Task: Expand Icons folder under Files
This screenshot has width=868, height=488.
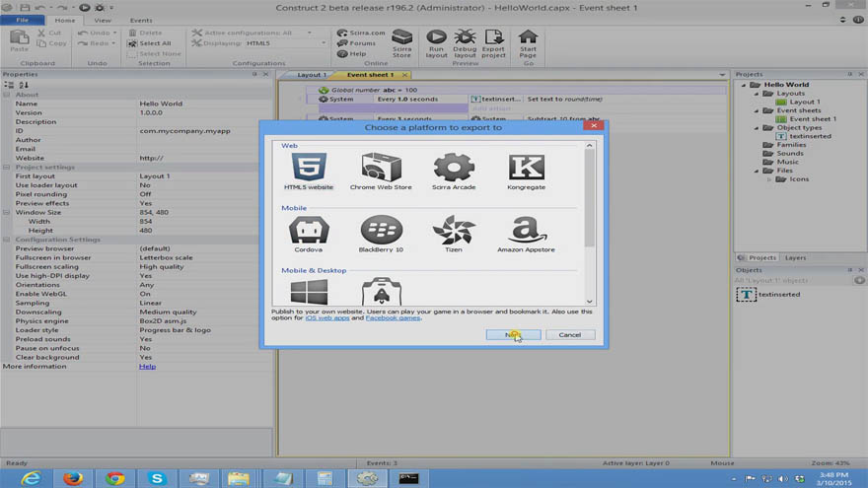Action: 769,179
